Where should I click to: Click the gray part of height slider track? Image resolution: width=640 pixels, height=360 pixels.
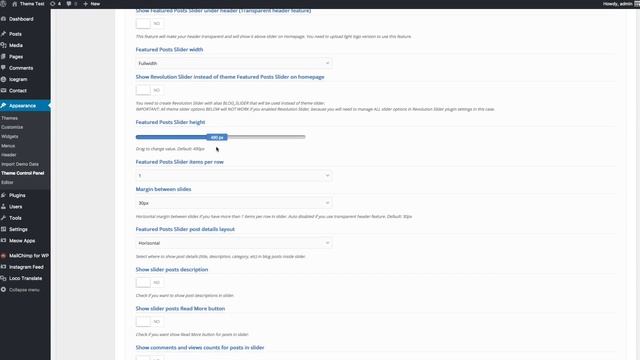click(266, 137)
